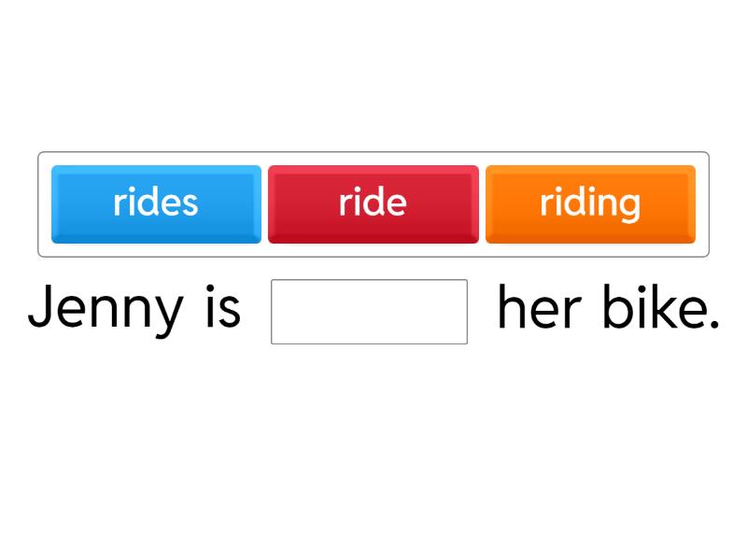Screen dimensions: 747x560
Task: Choose the answer ending in "-ing"
Action: (x=590, y=203)
